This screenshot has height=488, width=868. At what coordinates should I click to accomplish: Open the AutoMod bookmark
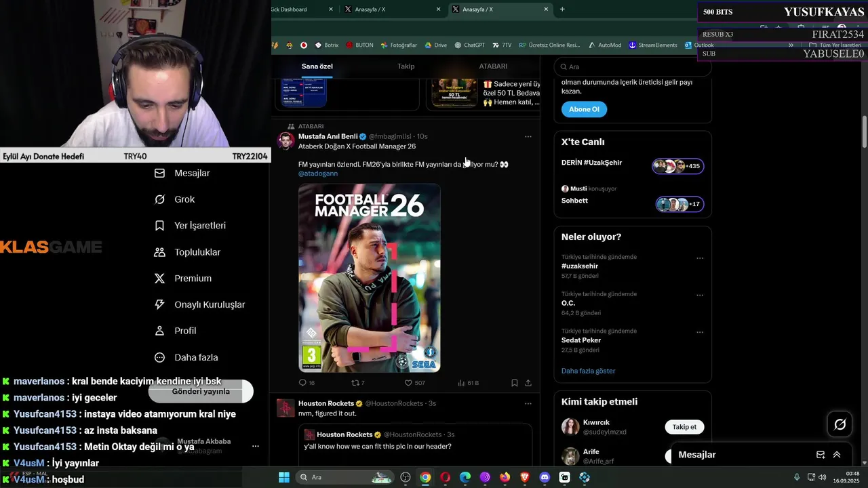point(604,45)
